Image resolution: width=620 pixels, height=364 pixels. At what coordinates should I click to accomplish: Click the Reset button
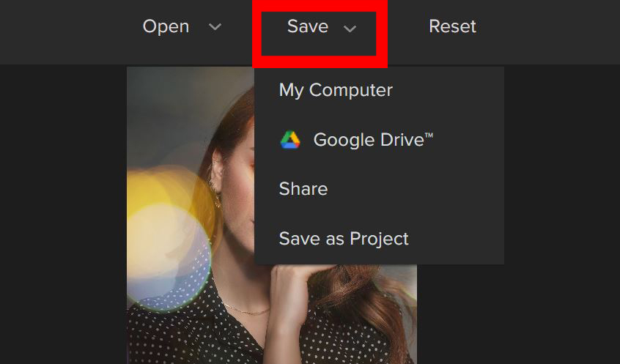click(x=452, y=26)
